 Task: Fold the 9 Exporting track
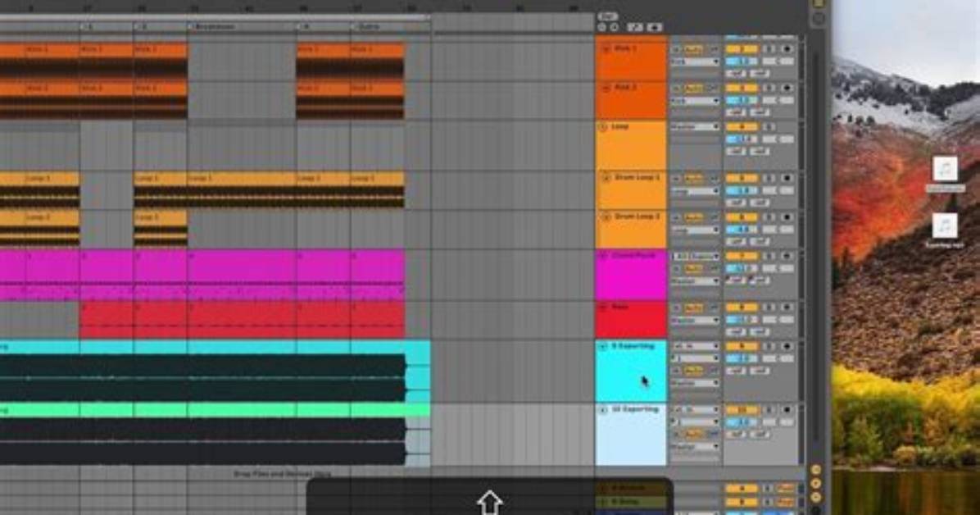tap(603, 346)
